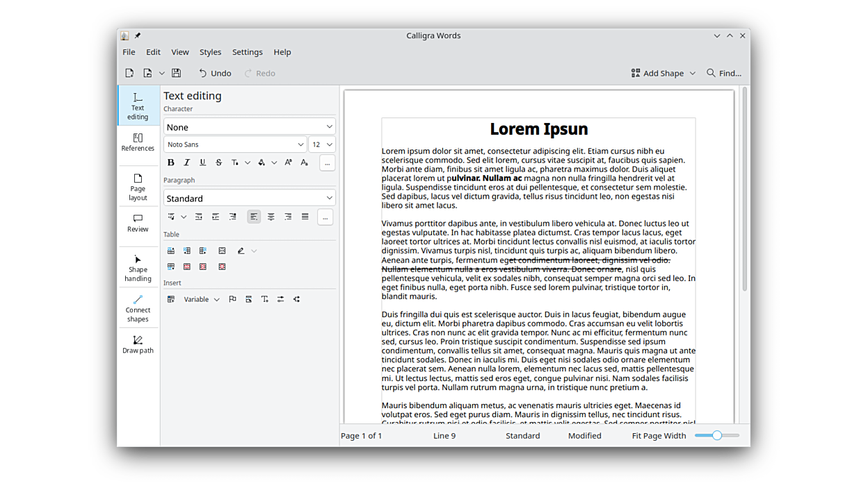The image size is (868, 488).
Task: Select the Draw path tool
Action: [138, 344]
